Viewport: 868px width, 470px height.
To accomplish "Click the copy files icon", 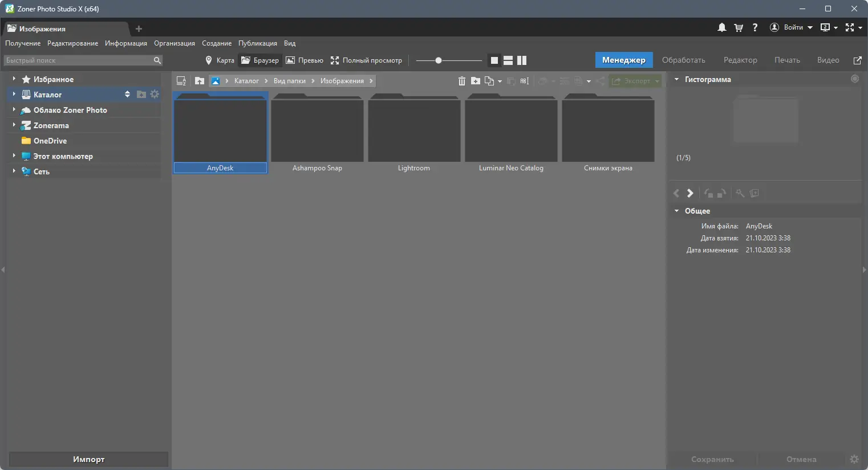I will point(489,81).
